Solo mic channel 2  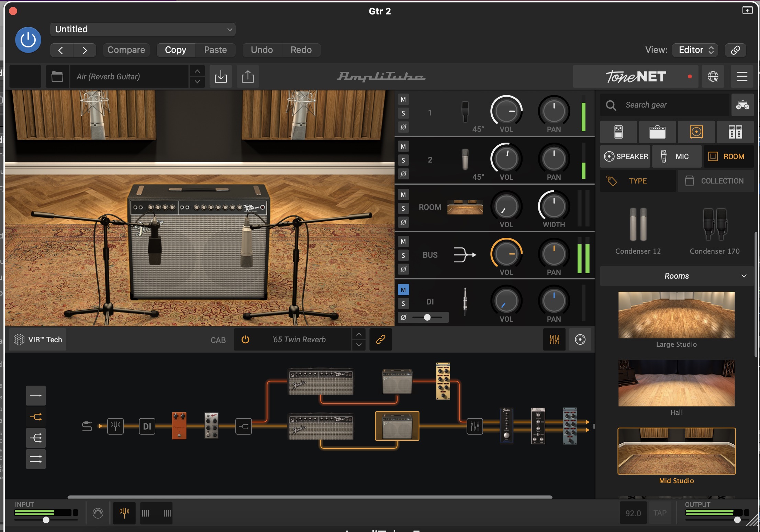click(x=403, y=160)
